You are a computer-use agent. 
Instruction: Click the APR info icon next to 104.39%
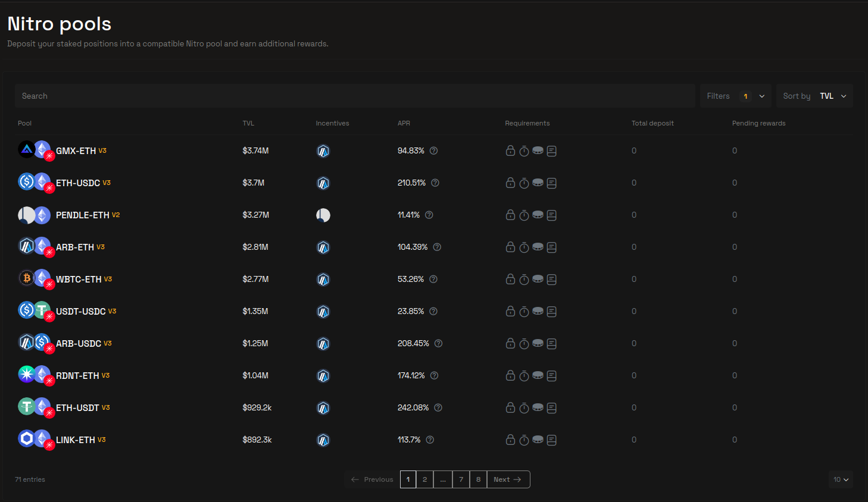(x=437, y=247)
